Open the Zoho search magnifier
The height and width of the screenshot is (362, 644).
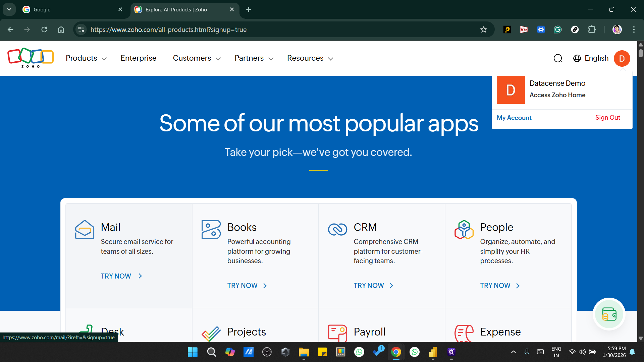pyautogui.click(x=558, y=58)
